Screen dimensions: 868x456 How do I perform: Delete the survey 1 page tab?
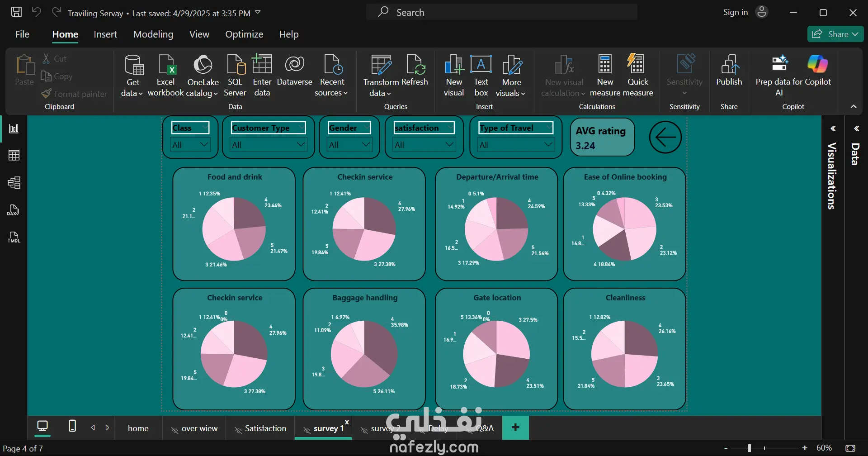pyautogui.click(x=347, y=422)
